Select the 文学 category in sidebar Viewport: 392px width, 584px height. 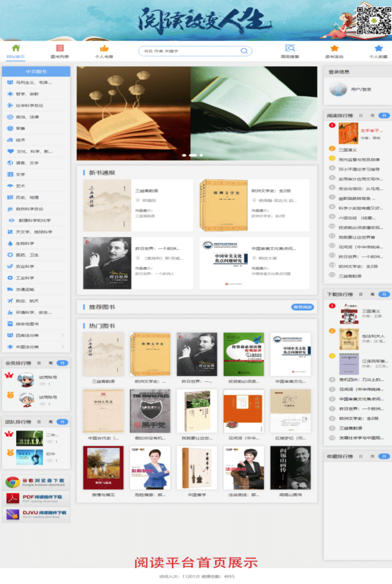20,175
